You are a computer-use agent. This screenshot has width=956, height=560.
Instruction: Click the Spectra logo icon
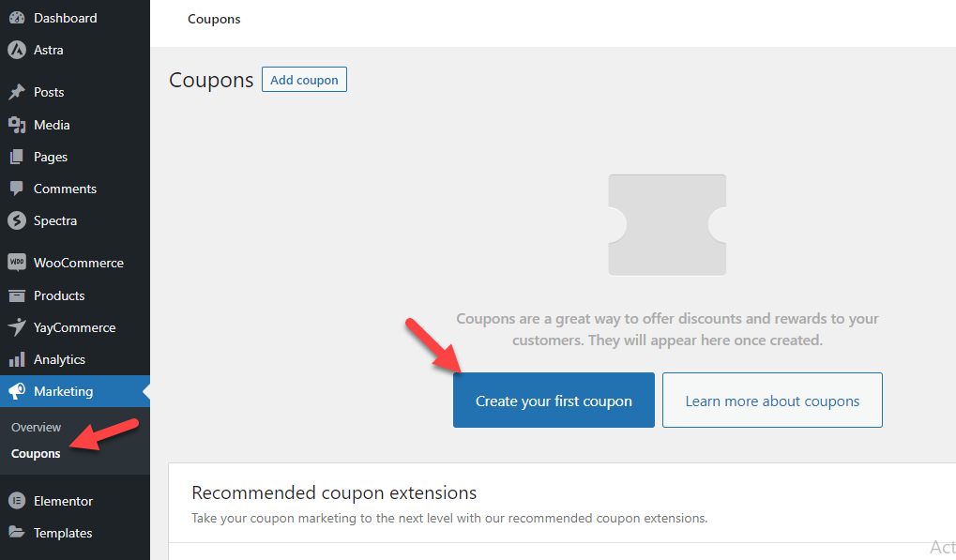(17, 220)
